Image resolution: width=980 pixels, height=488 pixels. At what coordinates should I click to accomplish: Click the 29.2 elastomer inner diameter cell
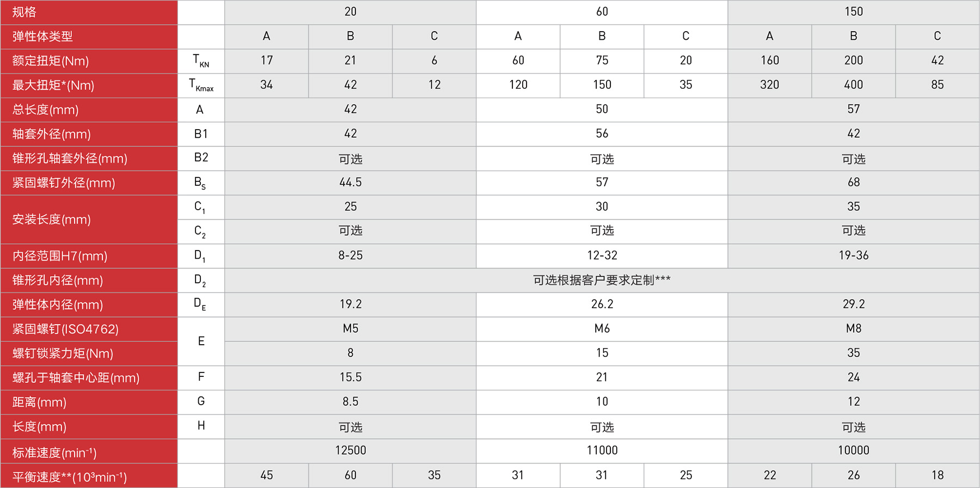(853, 305)
